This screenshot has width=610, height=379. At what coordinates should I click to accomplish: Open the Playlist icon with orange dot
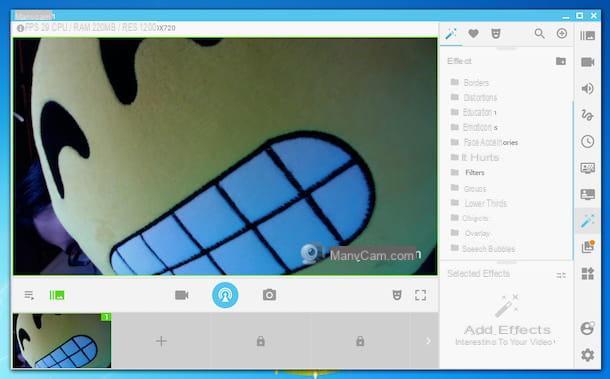tap(588, 247)
